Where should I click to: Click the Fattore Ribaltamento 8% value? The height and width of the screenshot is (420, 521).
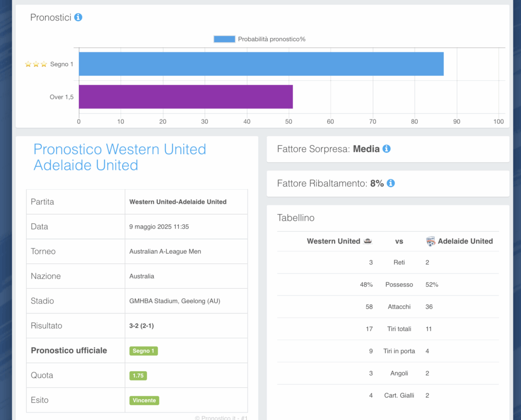pyautogui.click(x=377, y=183)
